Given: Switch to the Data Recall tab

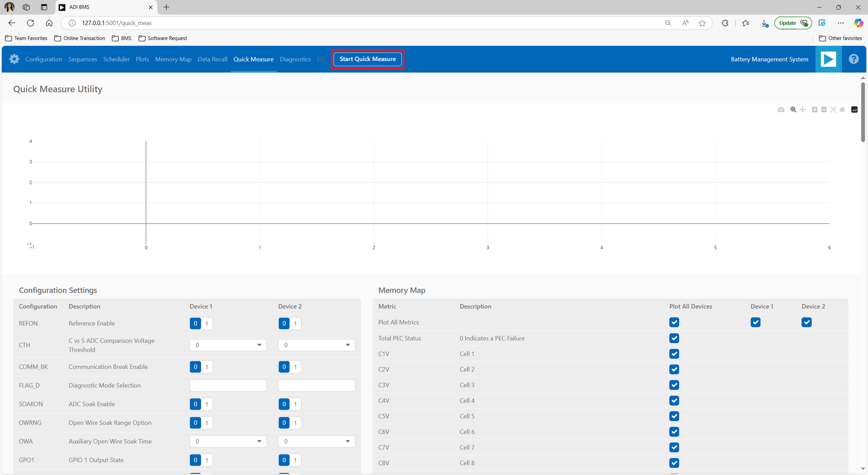Looking at the screenshot, I should coord(212,59).
